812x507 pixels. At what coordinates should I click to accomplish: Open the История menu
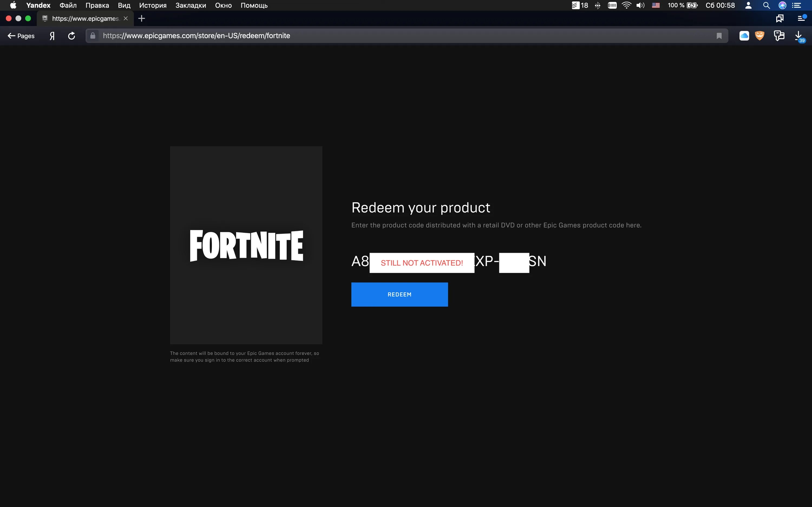click(153, 5)
